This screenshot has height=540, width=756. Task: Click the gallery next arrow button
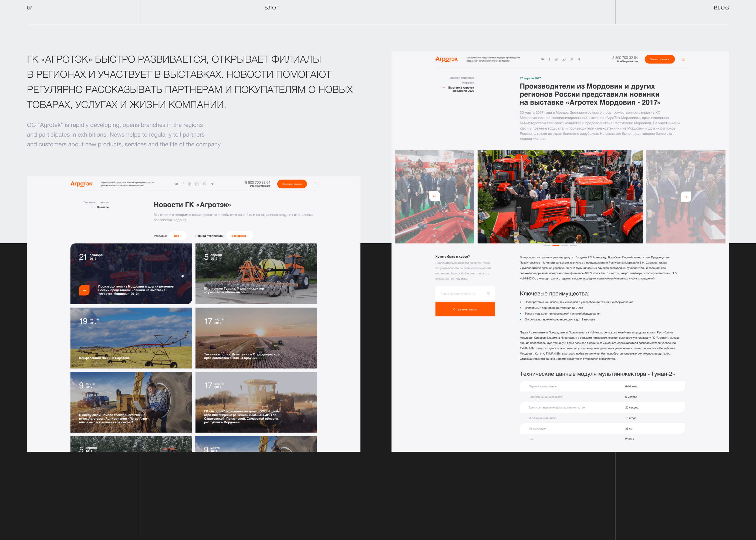pos(686,197)
